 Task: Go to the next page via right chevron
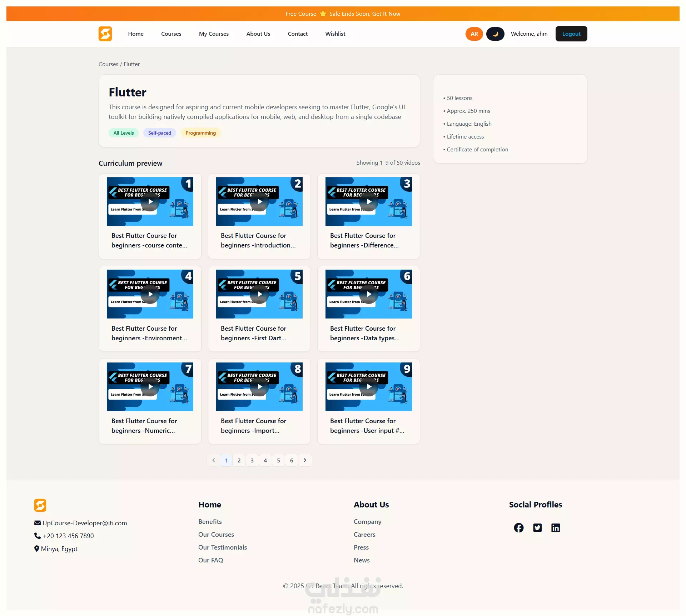click(x=305, y=460)
